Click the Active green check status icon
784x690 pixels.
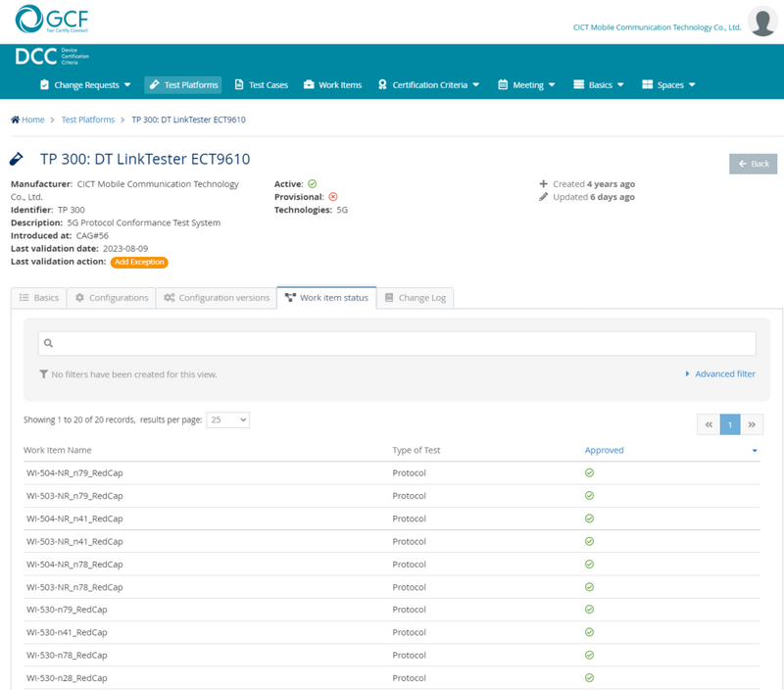tap(312, 183)
